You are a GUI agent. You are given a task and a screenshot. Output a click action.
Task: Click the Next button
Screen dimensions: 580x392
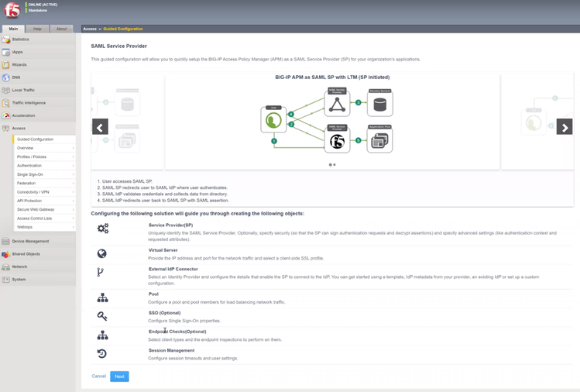[x=119, y=377]
